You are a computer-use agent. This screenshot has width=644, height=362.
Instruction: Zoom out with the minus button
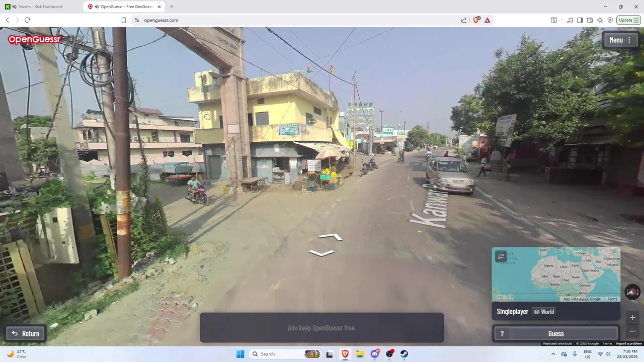[632, 331]
